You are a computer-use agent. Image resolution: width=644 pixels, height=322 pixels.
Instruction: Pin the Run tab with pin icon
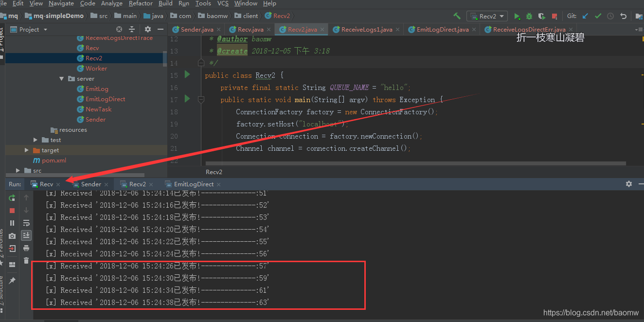pyautogui.click(x=12, y=281)
